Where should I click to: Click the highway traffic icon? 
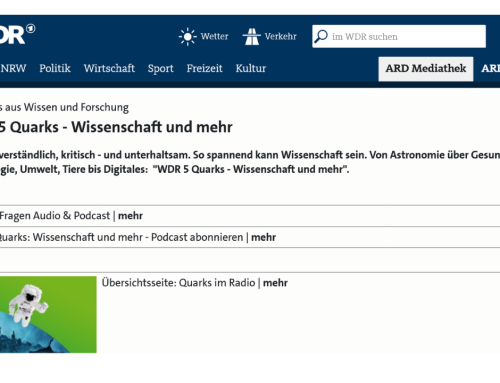[252, 36]
